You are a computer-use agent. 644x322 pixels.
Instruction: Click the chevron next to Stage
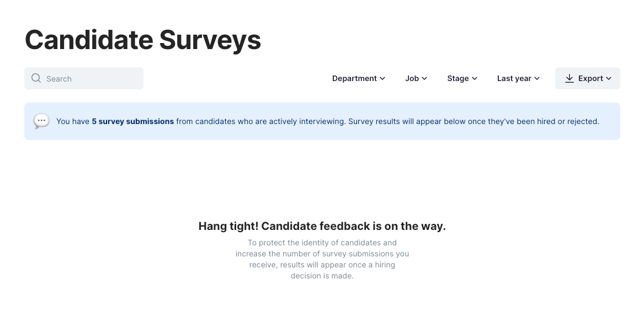475,78
